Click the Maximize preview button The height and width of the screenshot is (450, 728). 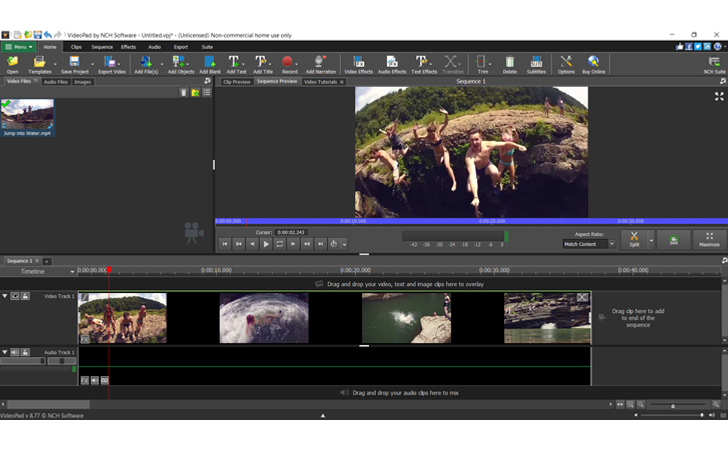click(709, 240)
